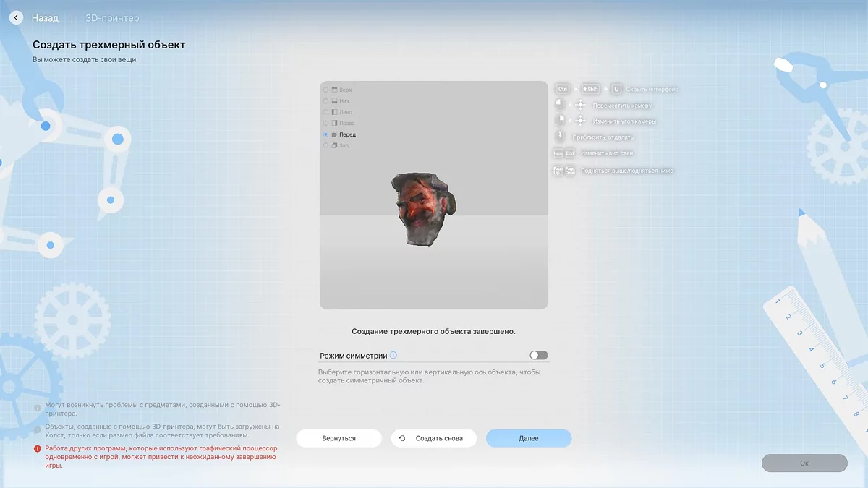Click the Лево view icon
The image size is (868, 488).
pyautogui.click(x=334, y=112)
